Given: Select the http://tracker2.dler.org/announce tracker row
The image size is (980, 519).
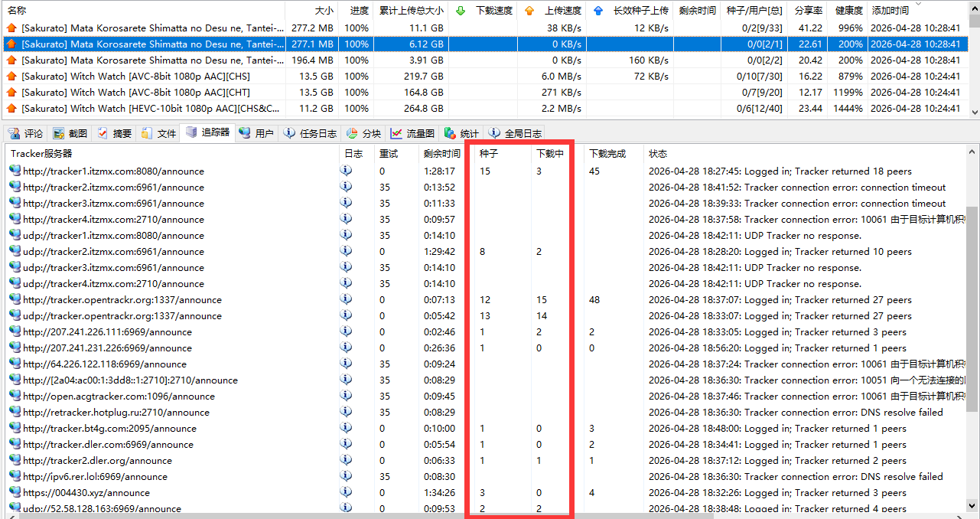Looking at the screenshot, I should tap(97, 460).
